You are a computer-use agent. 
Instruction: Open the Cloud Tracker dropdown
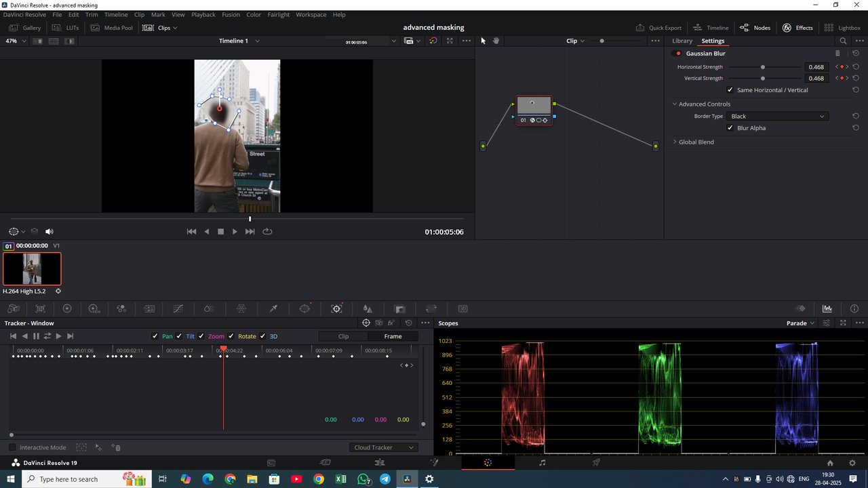coord(383,447)
